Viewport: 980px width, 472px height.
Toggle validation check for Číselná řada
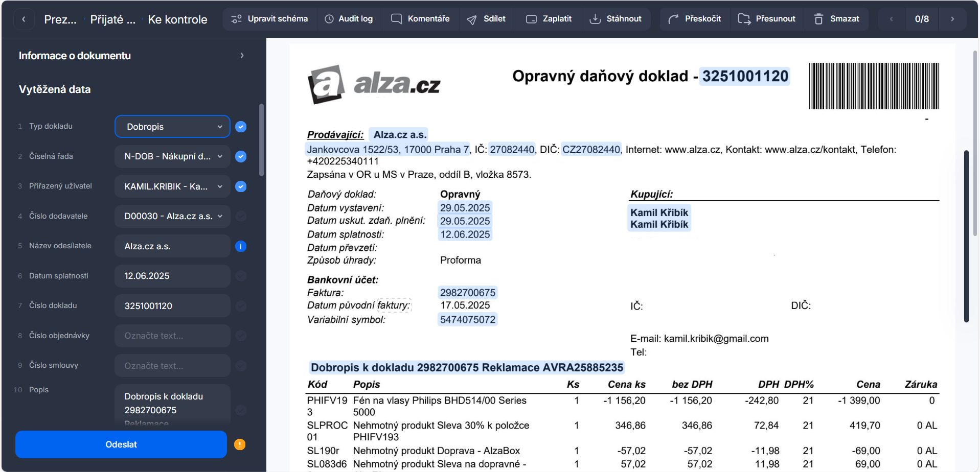(x=241, y=156)
